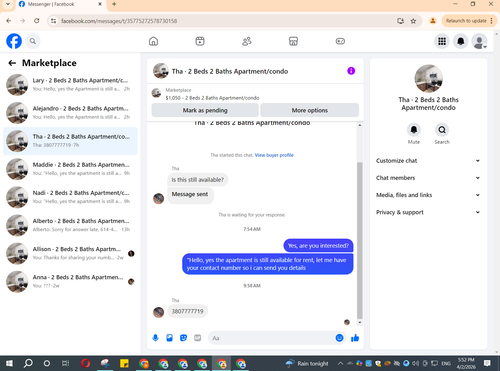Open the Facebook logo home link

pos(14,41)
